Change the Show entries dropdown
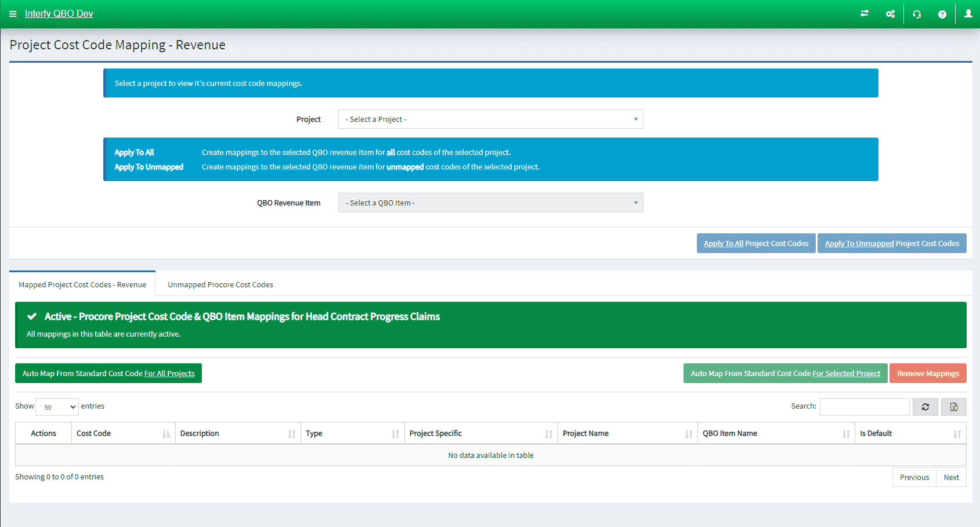The width and height of the screenshot is (980, 527). [56, 406]
